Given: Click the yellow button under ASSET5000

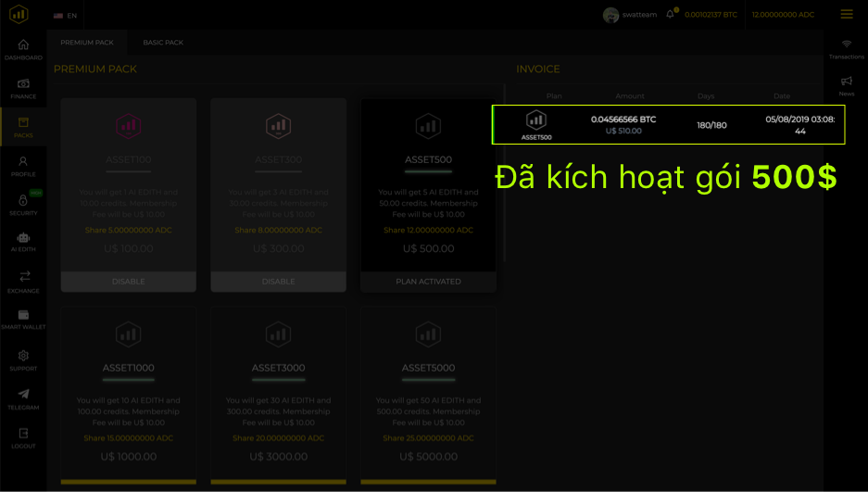Looking at the screenshot, I should pos(429,482).
